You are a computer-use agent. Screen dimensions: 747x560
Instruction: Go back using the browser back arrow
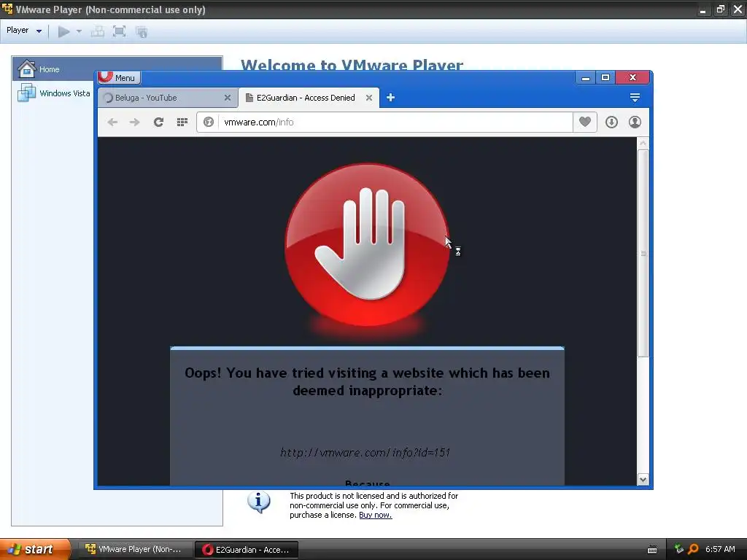(112, 122)
